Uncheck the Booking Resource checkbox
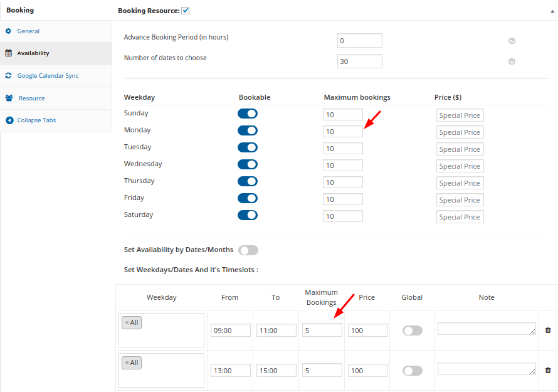 pos(186,11)
